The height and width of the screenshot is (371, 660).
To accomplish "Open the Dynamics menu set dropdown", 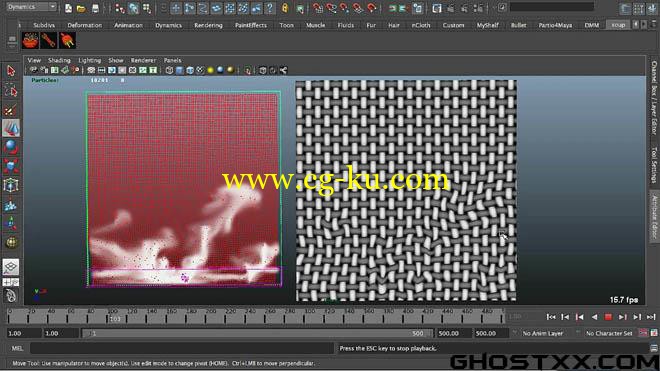I will (32, 7).
